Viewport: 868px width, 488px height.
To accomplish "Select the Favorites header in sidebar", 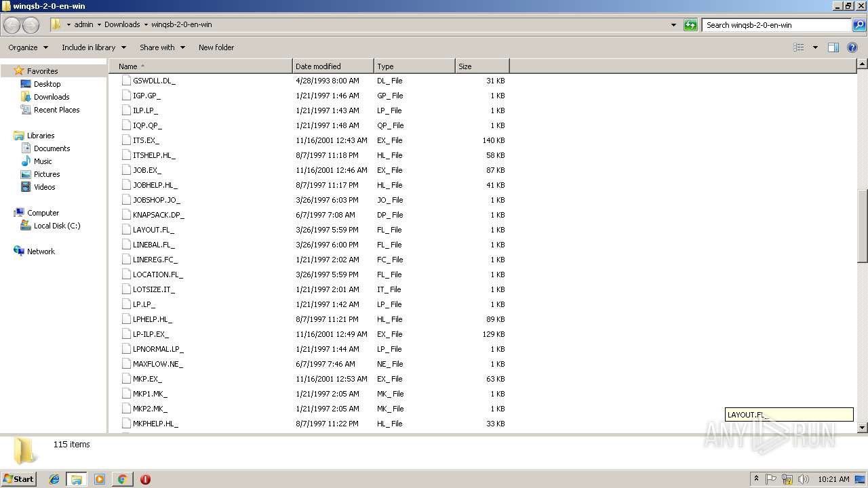I will (42, 71).
